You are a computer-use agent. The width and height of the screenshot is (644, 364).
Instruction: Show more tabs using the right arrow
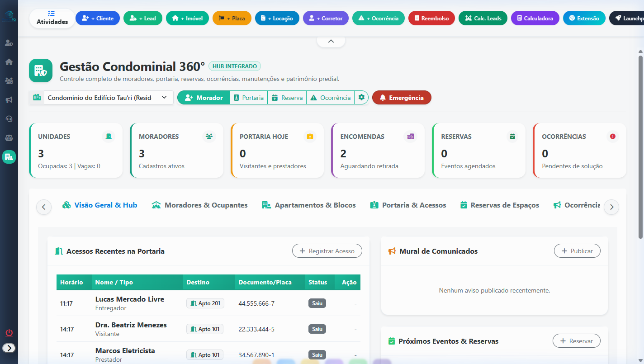pos(611,207)
